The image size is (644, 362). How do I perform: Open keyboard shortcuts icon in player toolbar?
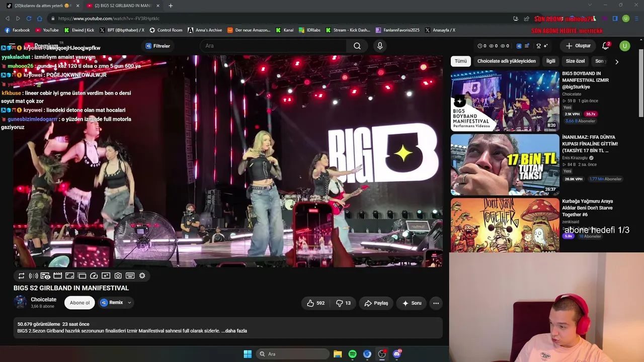130,276
